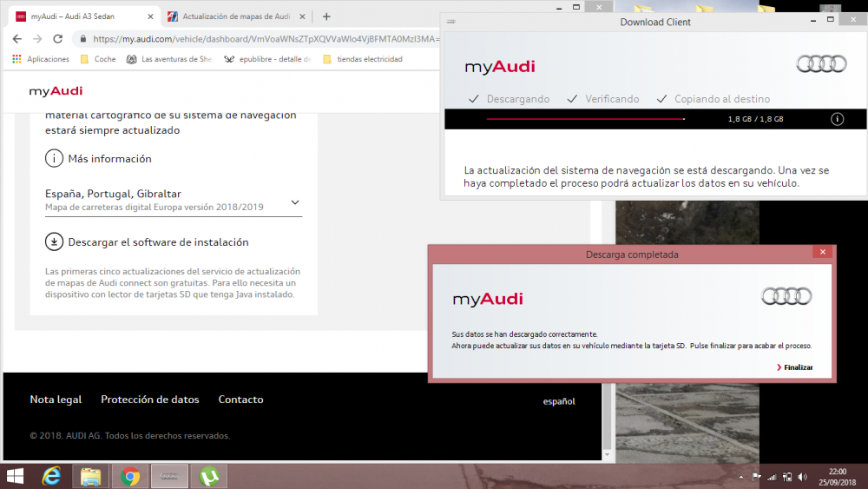This screenshot has width=868, height=489.
Task: Click Descargar el software de instalación
Action: 158,242
